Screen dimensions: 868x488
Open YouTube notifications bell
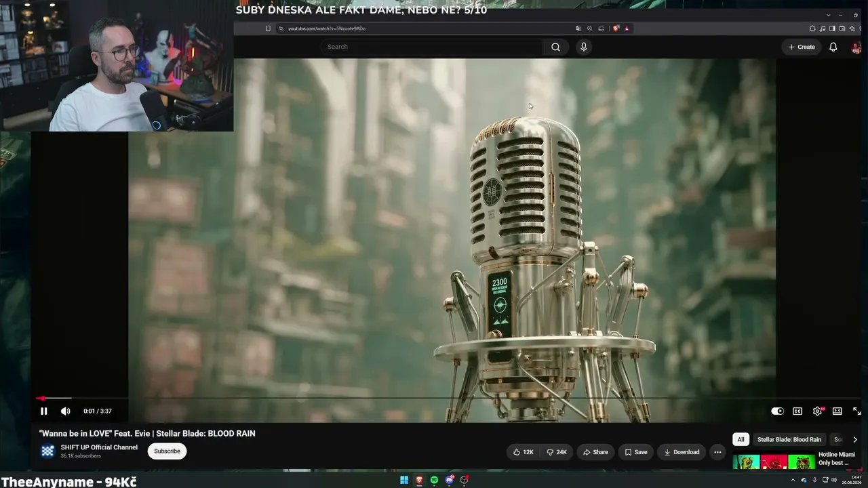click(833, 47)
